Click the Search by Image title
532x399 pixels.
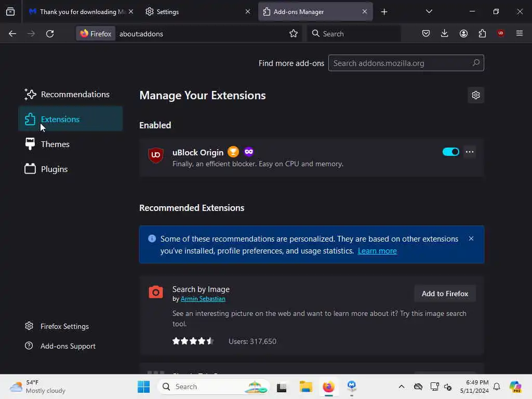201,289
